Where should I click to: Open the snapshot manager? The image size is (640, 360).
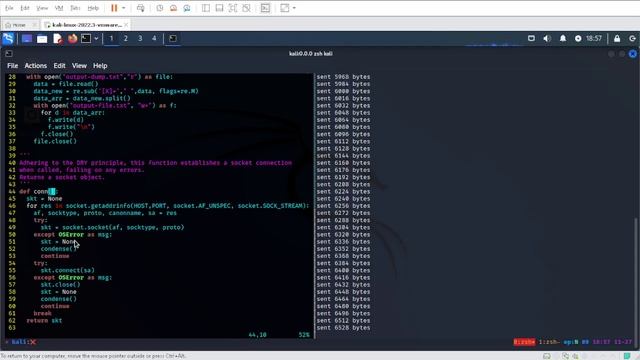(187, 8)
